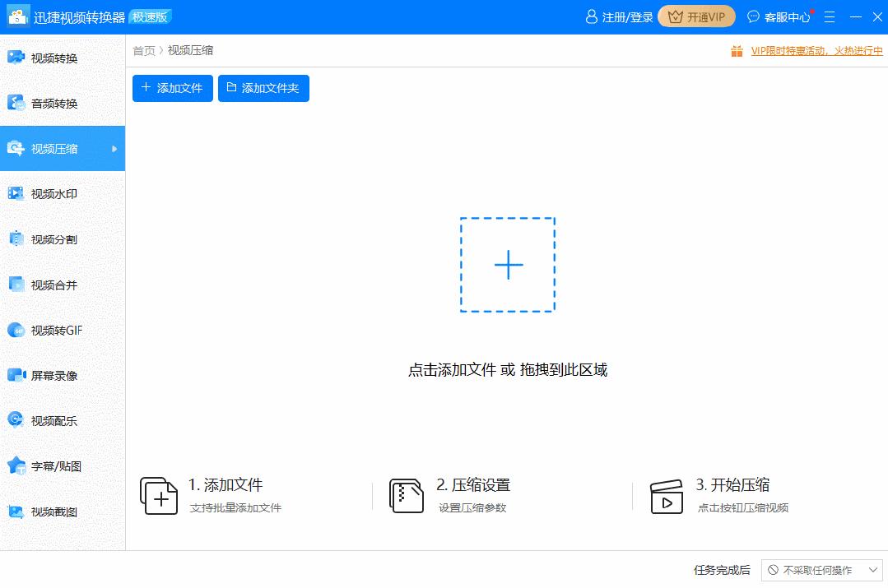Go back to 首页 via breadcrumb

point(143,50)
